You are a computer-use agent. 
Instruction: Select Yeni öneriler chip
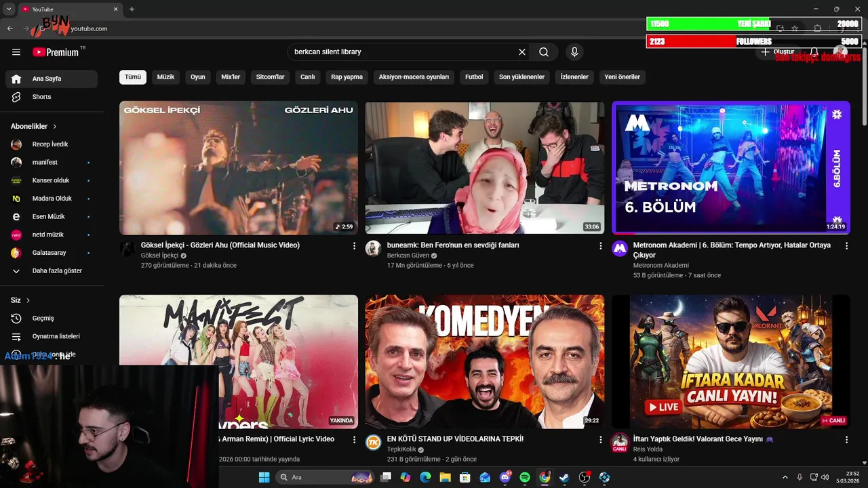pos(622,77)
